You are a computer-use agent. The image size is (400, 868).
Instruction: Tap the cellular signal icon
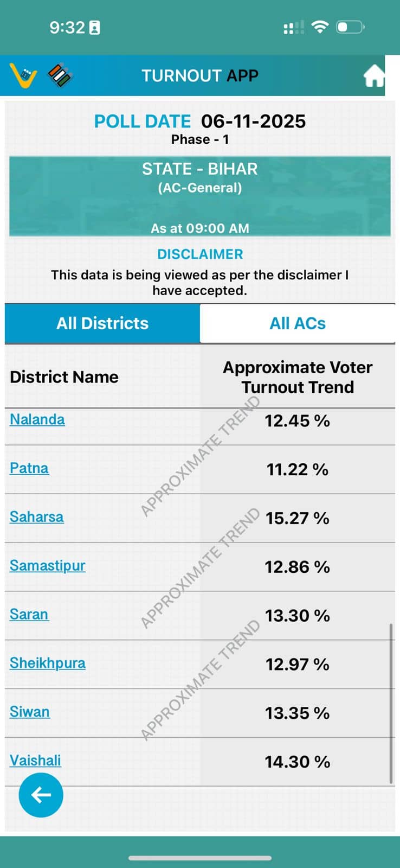293,28
